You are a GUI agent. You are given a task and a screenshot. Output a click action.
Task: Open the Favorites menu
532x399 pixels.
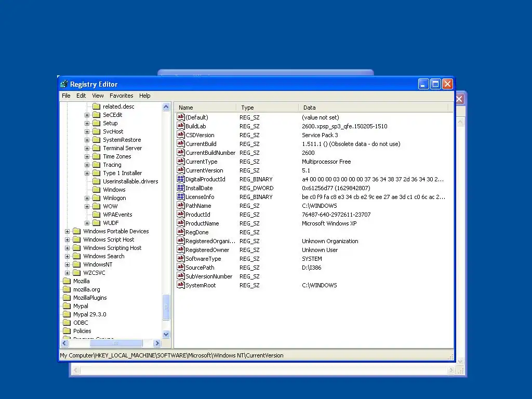pyautogui.click(x=121, y=96)
